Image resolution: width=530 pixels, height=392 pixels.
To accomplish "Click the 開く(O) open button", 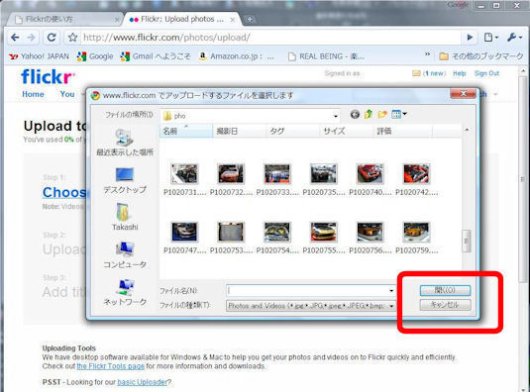I will [445, 290].
